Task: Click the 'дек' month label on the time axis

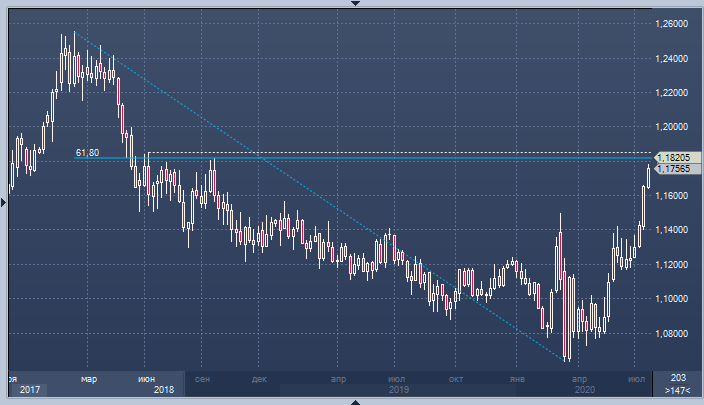Action: point(260,379)
